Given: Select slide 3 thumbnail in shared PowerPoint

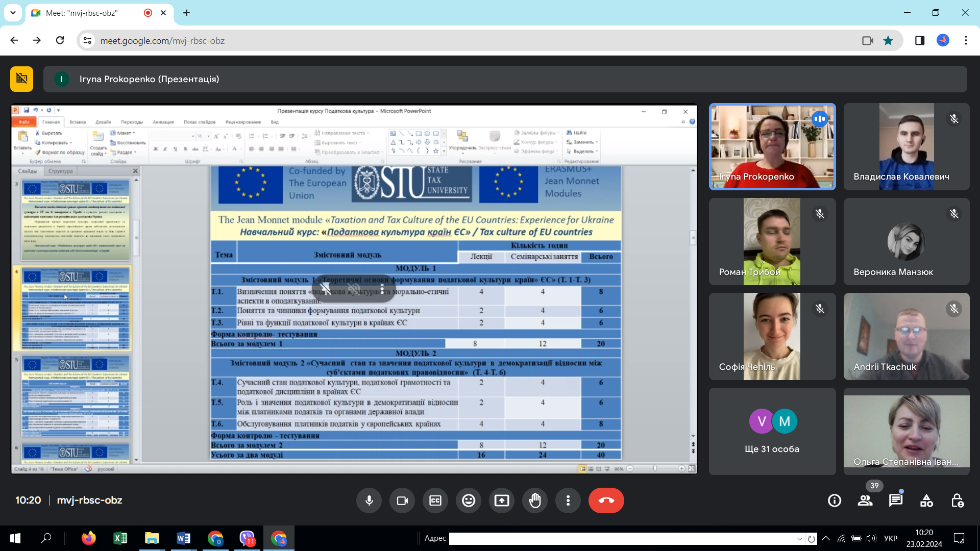Looking at the screenshot, I should point(76,220).
